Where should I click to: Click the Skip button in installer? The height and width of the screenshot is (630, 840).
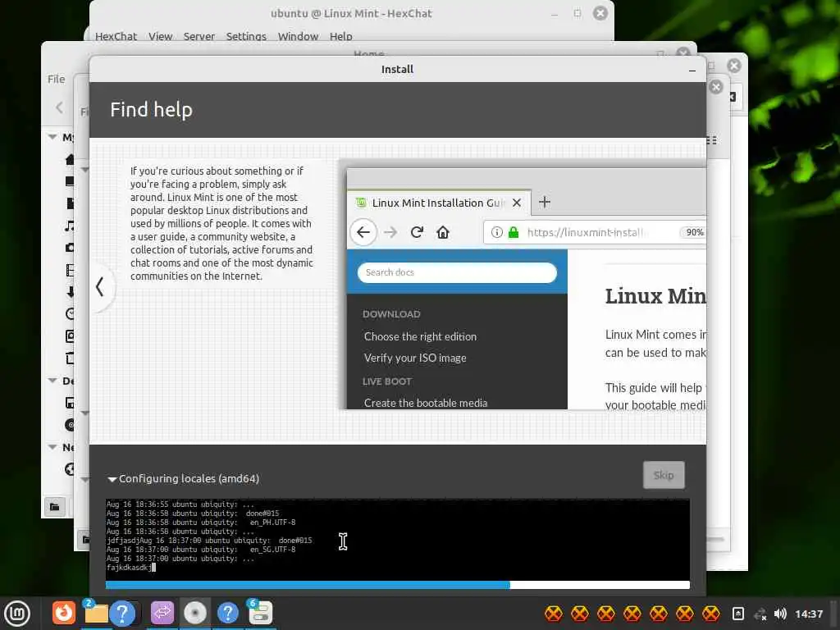(x=663, y=475)
